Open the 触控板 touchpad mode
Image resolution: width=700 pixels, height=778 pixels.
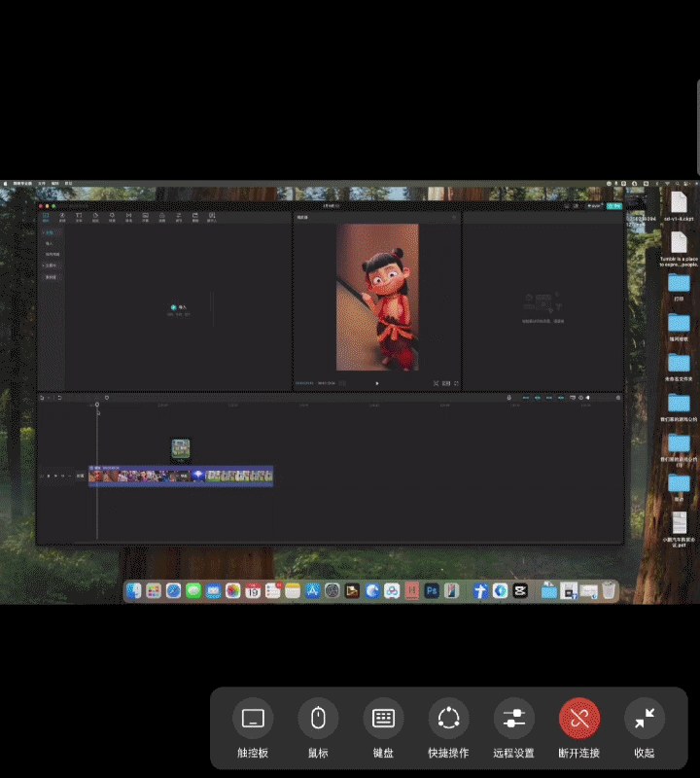coord(253,720)
